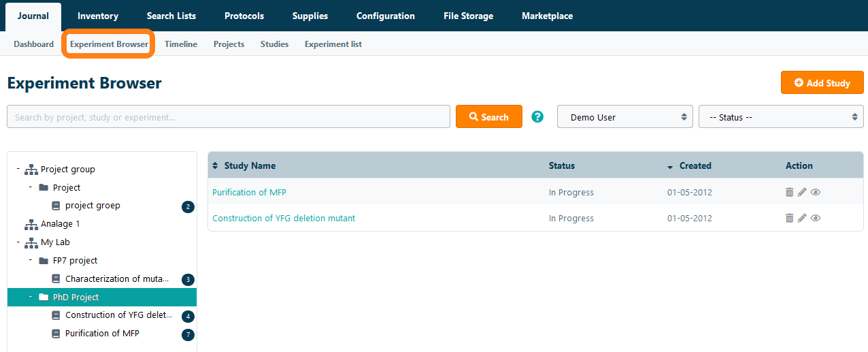This screenshot has height=352, width=868.
Task: Open the Timeline sub-tab
Action: (x=181, y=44)
